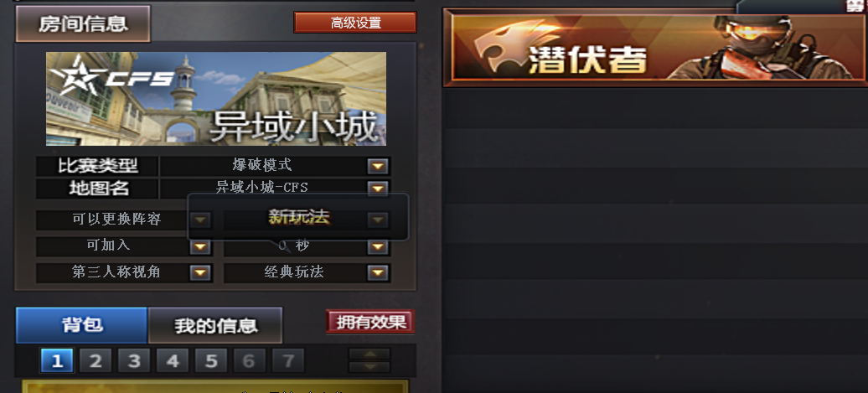Open the 可以更换阵容 dropdown arrow
The height and width of the screenshot is (393, 868).
tap(200, 220)
